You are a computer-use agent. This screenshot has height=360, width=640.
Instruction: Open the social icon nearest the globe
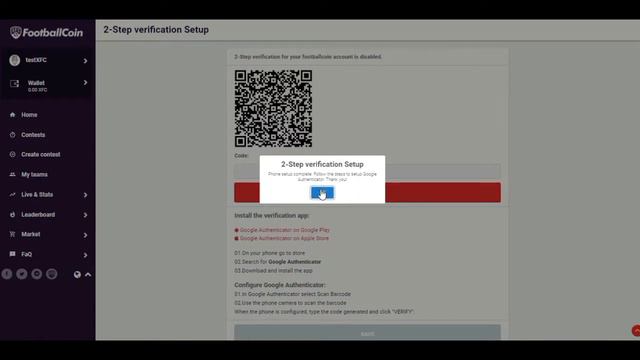(x=51, y=274)
